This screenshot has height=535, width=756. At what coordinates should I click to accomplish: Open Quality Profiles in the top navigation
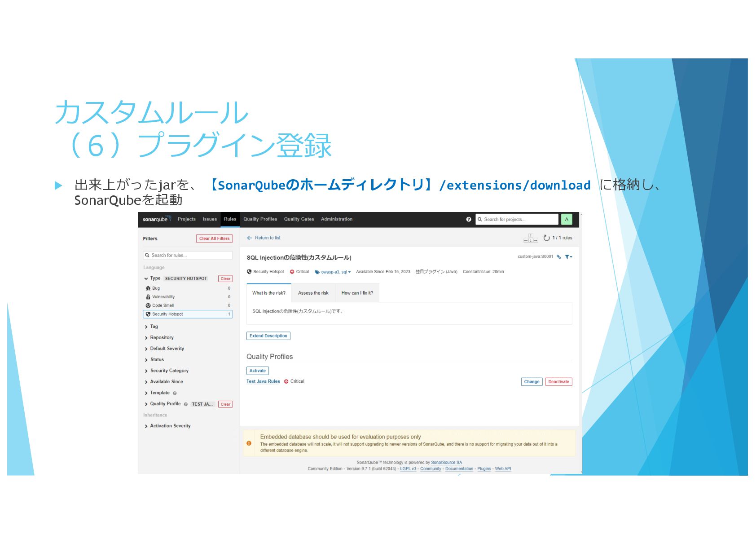[260, 219]
